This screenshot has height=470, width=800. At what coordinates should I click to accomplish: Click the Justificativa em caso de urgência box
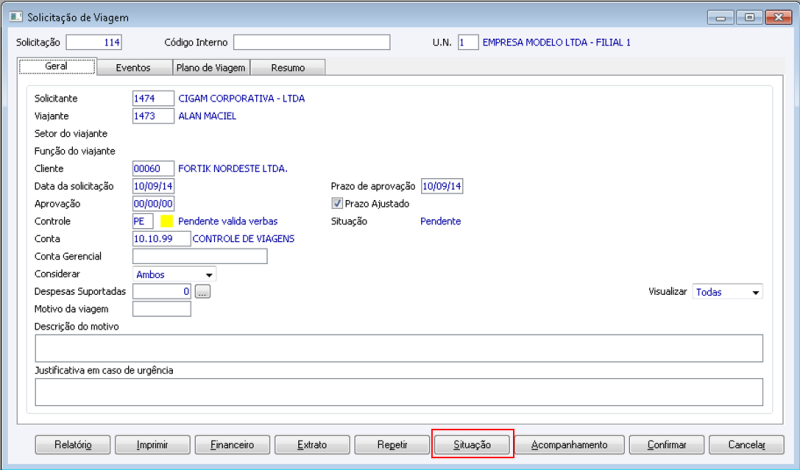(399, 392)
